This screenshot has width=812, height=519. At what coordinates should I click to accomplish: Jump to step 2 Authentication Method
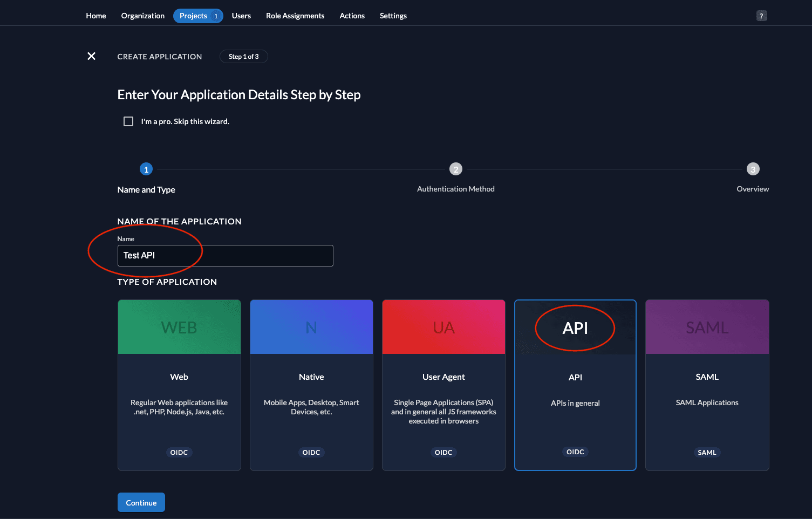pyautogui.click(x=455, y=169)
